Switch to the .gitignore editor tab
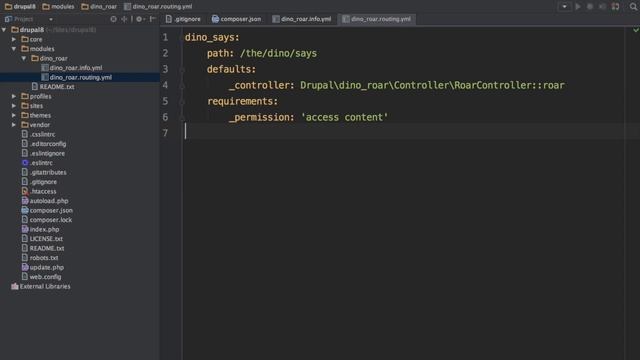Screen dimensions: 640x360 [183, 19]
